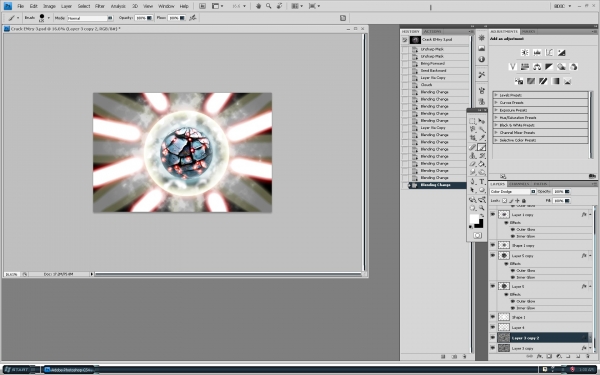
Task: Switch to the Masks tab
Action: pos(528,31)
